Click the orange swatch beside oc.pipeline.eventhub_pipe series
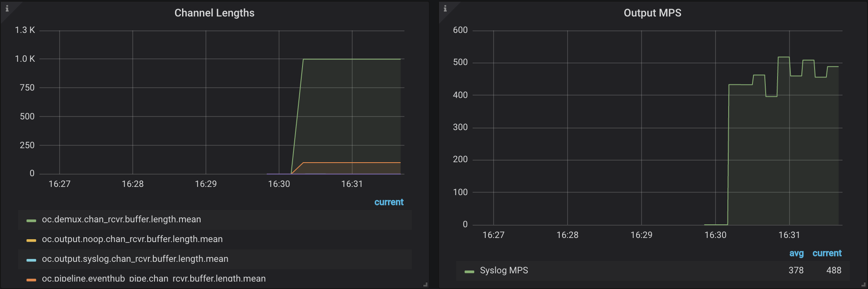The image size is (868, 289). (x=31, y=280)
